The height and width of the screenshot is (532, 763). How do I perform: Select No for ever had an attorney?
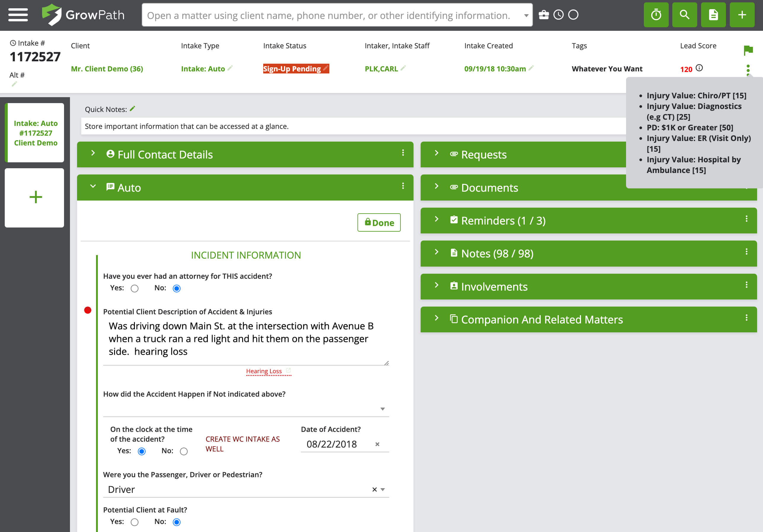[176, 288]
